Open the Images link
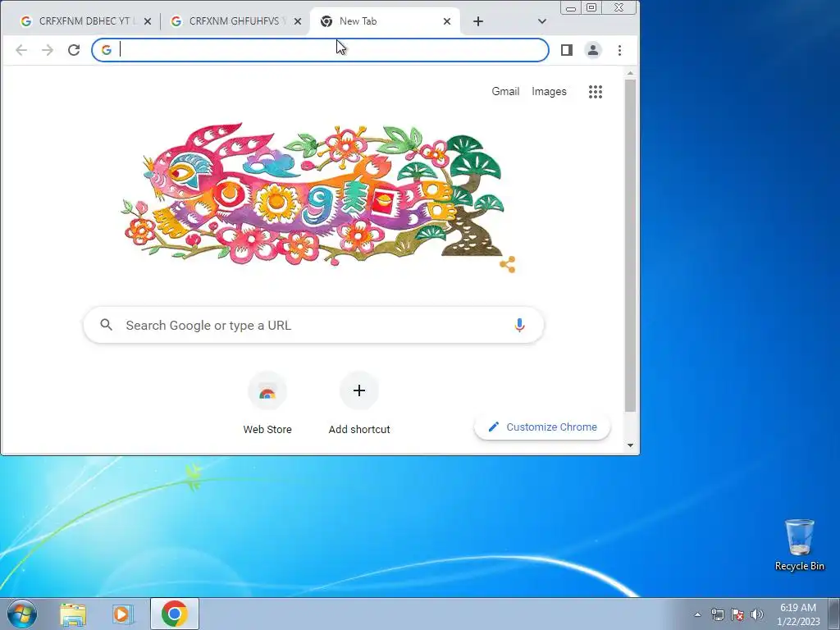The height and width of the screenshot is (630, 840). pyautogui.click(x=549, y=92)
